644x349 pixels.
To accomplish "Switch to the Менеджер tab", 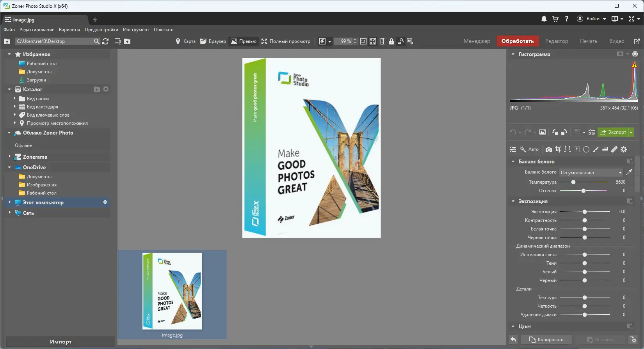I will [477, 41].
